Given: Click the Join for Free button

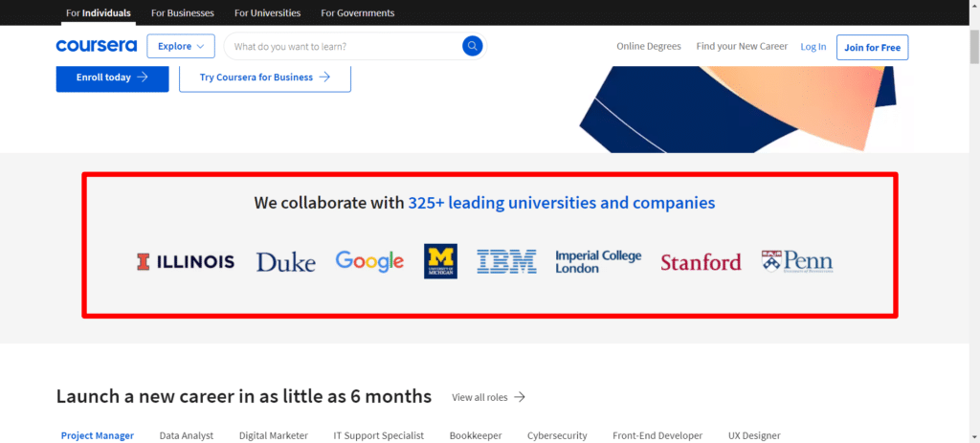Looking at the screenshot, I should 873,48.
